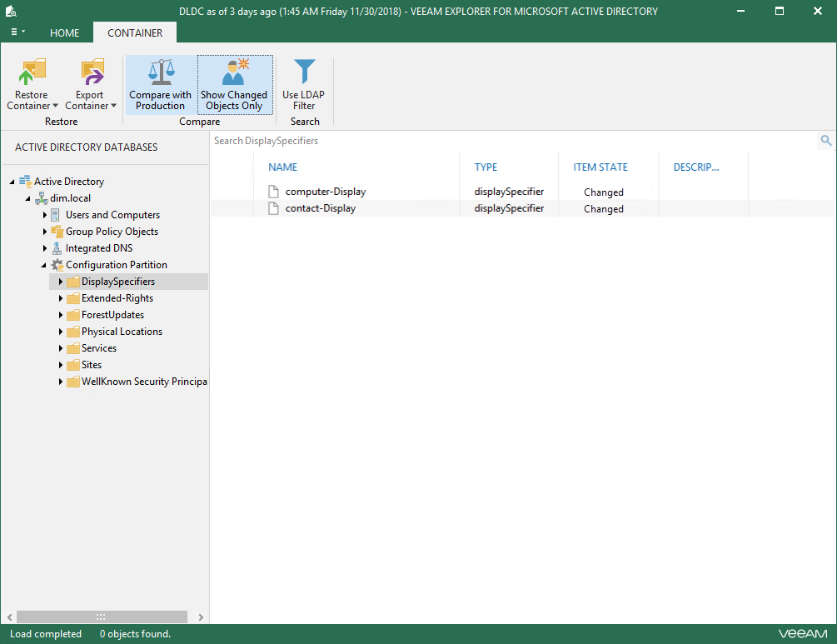
Task: Collapse the Active Directory root node
Action: (12, 182)
